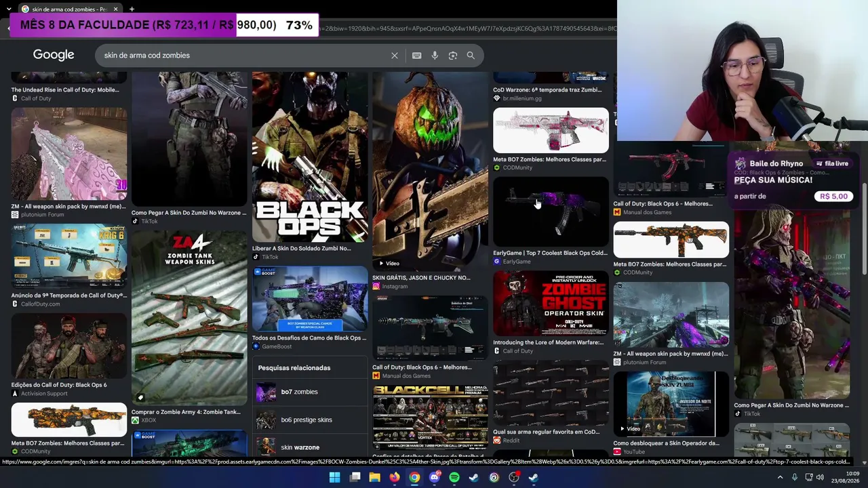The image size is (868, 488).
Task: Open the 'Zombie Ghost Operator Skin' image
Action: (x=551, y=304)
